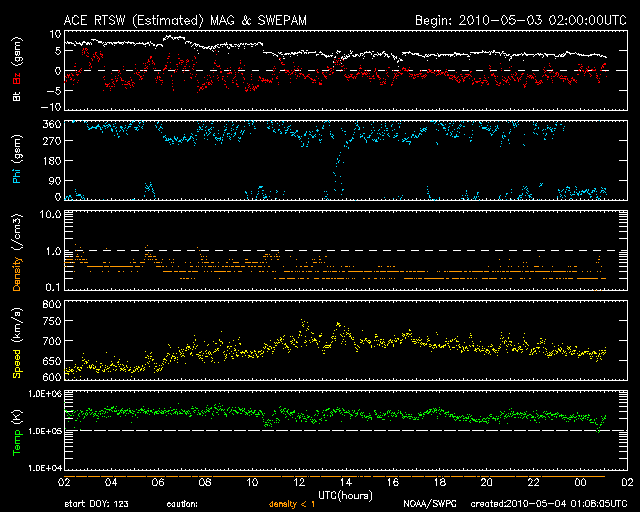Click the 06 hour tick on x-axis

point(157,481)
